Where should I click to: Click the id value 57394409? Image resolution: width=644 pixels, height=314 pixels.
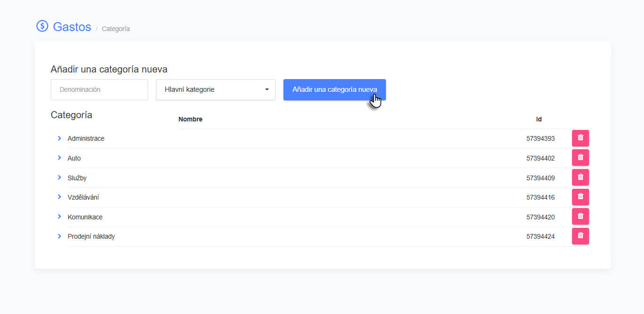pyautogui.click(x=541, y=178)
